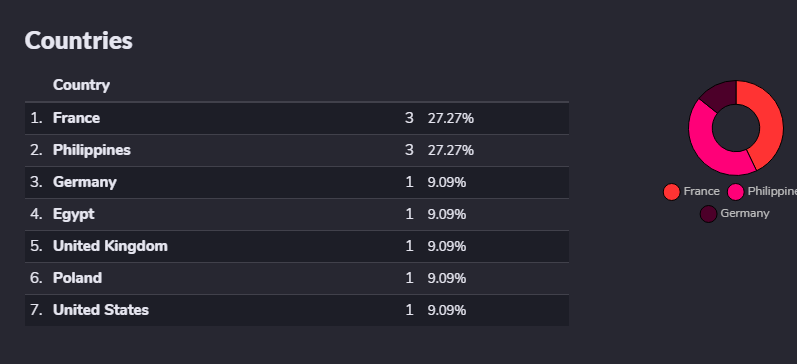This screenshot has width=797, height=364.
Task: Open the Germany country entry
Action: (x=84, y=183)
